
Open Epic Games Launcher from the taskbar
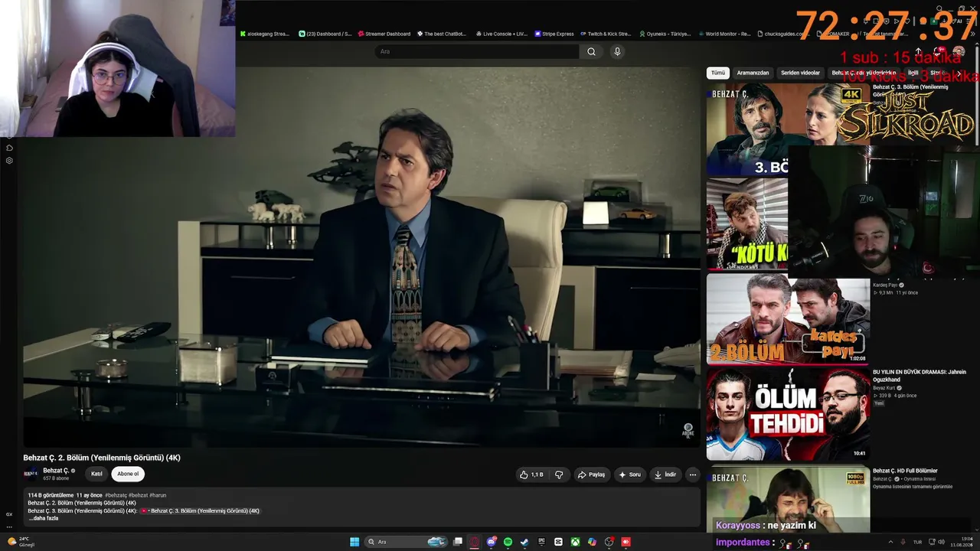pos(541,542)
